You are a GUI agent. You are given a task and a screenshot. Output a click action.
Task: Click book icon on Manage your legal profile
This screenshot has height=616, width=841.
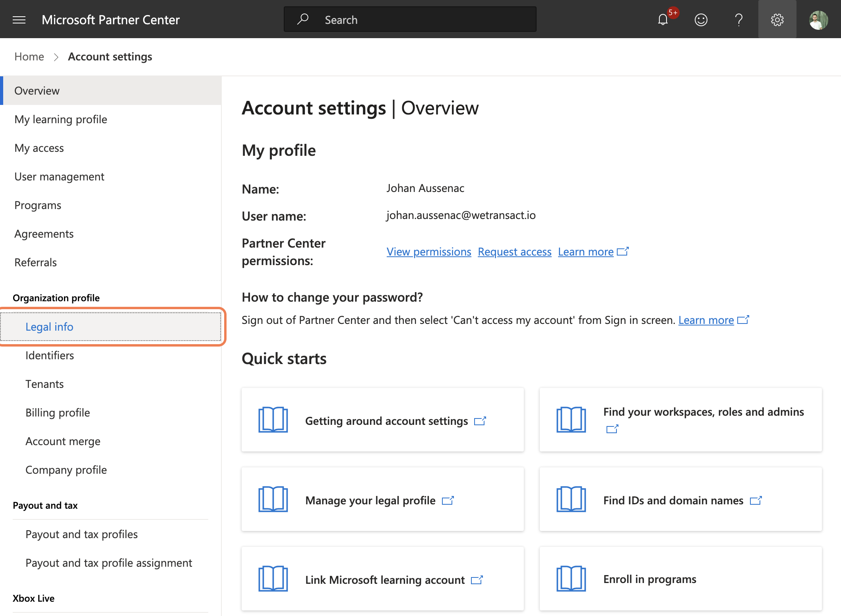coord(273,499)
